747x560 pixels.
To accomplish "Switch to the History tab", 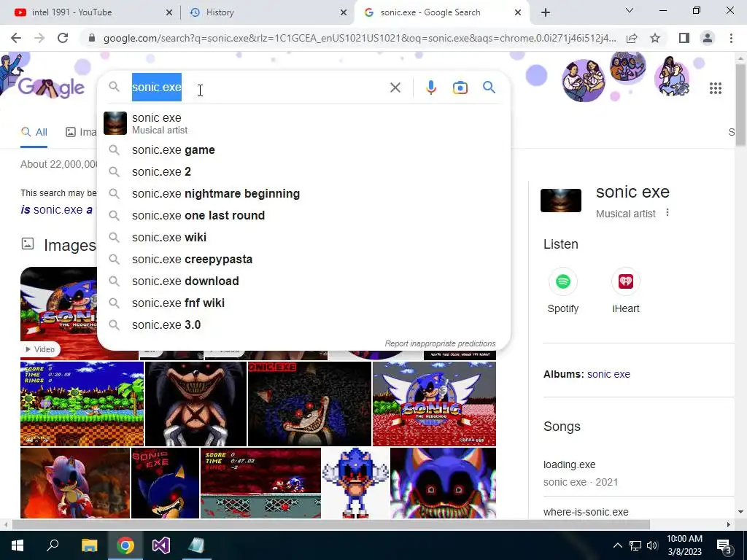I will coord(267,12).
